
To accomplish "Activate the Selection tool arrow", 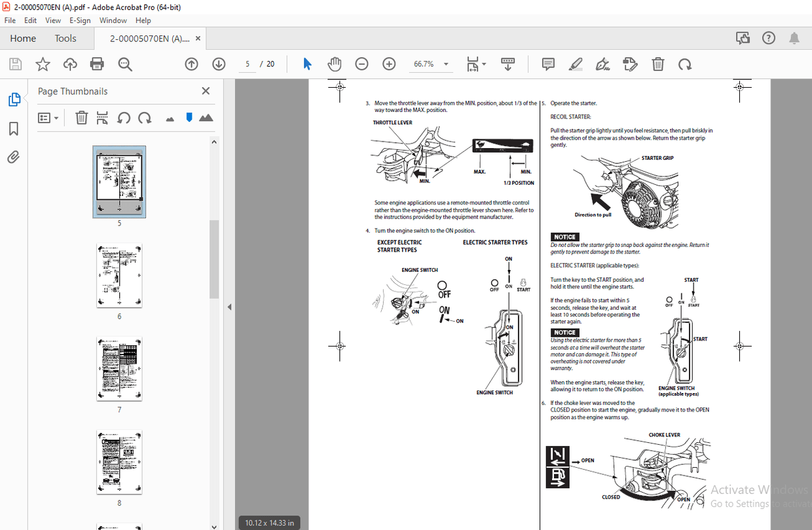I will 306,64.
